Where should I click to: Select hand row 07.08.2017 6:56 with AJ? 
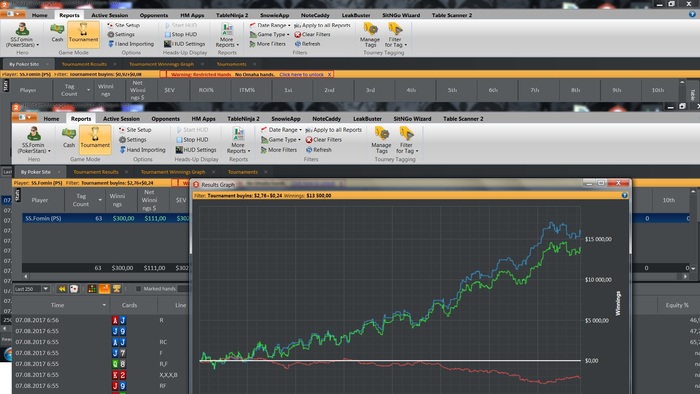(101, 320)
